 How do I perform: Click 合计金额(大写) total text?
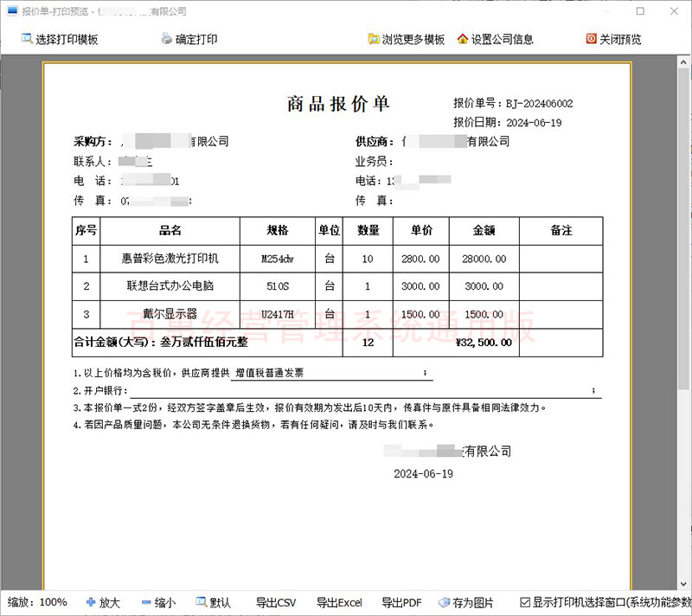[161, 342]
